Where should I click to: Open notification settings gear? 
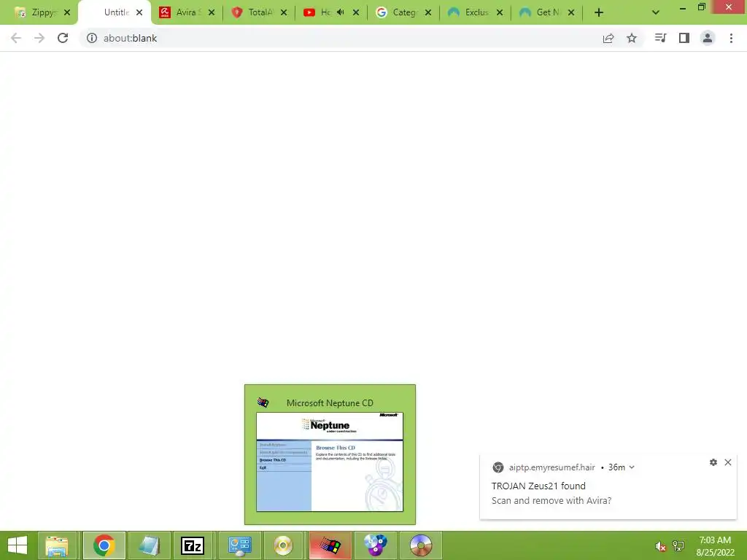coord(713,462)
